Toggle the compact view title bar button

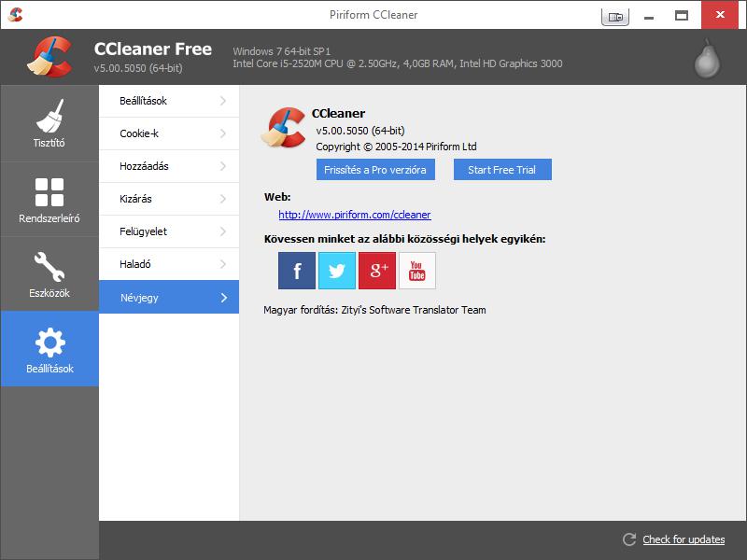(x=615, y=17)
